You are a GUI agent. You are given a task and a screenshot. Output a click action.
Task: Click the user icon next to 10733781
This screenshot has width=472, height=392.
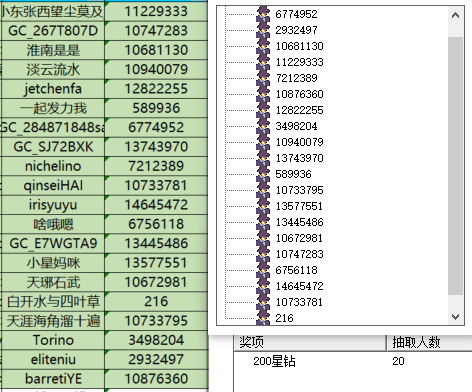263,302
